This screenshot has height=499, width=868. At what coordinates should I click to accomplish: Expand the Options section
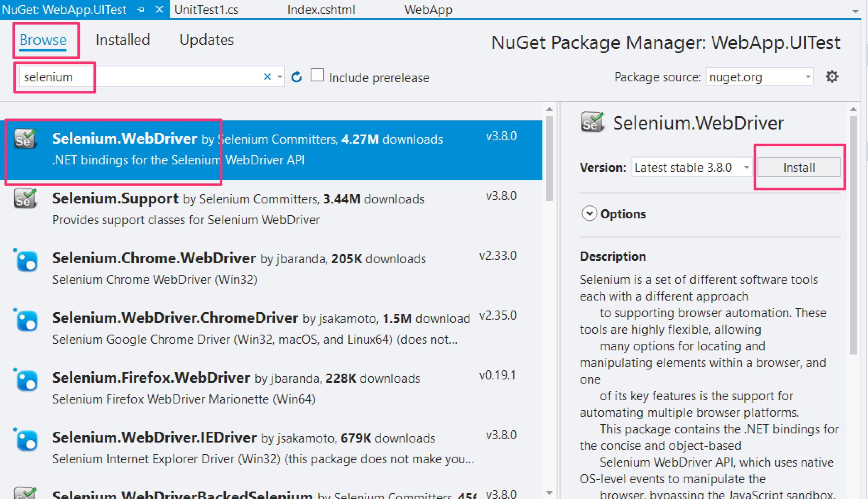point(589,214)
